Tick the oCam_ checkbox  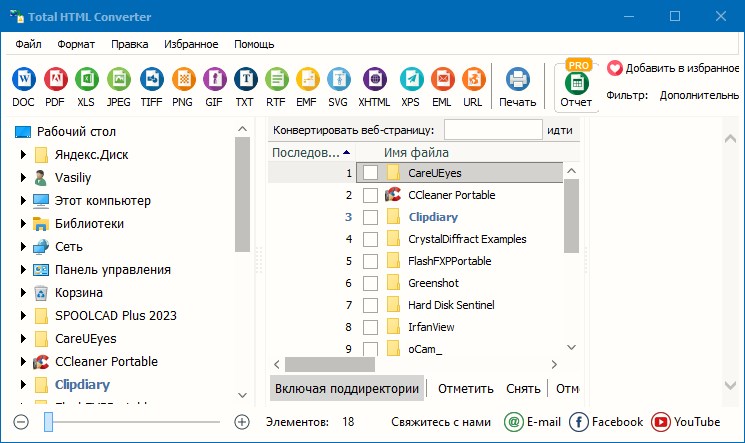pyautogui.click(x=370, y=349)
